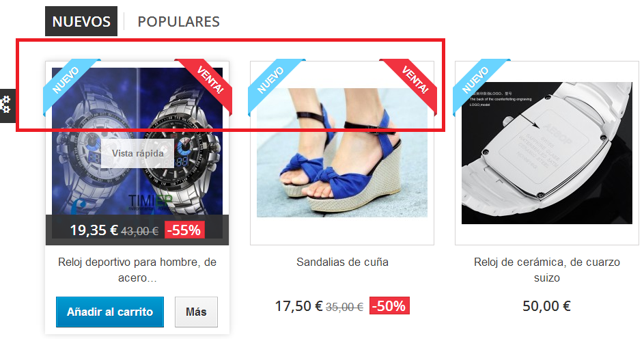This screenshot has width=644, height=339.
Task: Click the white ceramic watch image
Action: click(547, 153)
